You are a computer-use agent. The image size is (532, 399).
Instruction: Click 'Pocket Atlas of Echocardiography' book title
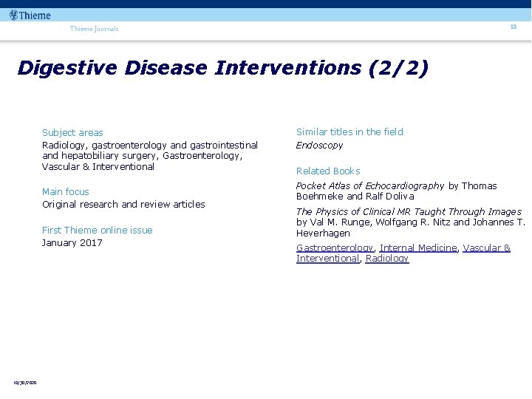pyautogui.click(x=370, y=186)
